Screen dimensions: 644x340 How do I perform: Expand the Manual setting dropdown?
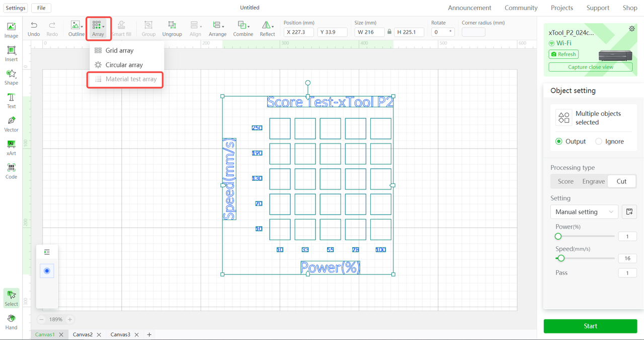click(x=584, y=212)
